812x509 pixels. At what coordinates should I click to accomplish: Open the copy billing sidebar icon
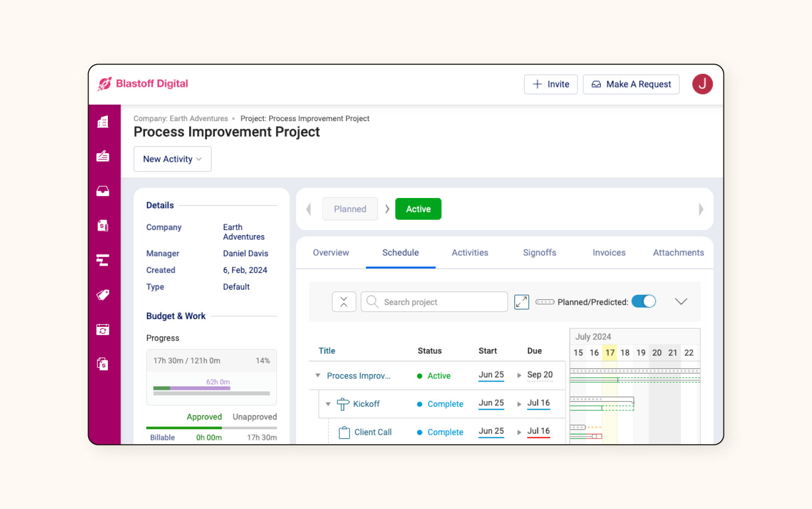point(103,364)
